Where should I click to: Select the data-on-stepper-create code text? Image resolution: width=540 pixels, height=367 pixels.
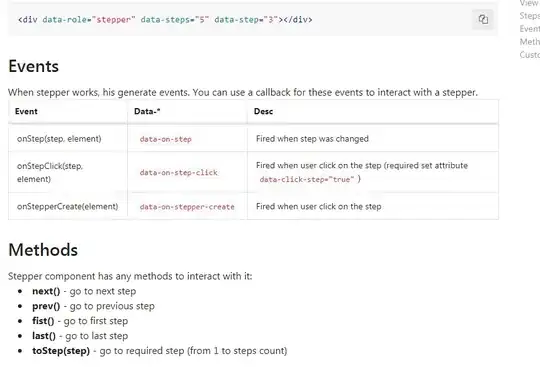pyautogui.click(x=187, y=207)
